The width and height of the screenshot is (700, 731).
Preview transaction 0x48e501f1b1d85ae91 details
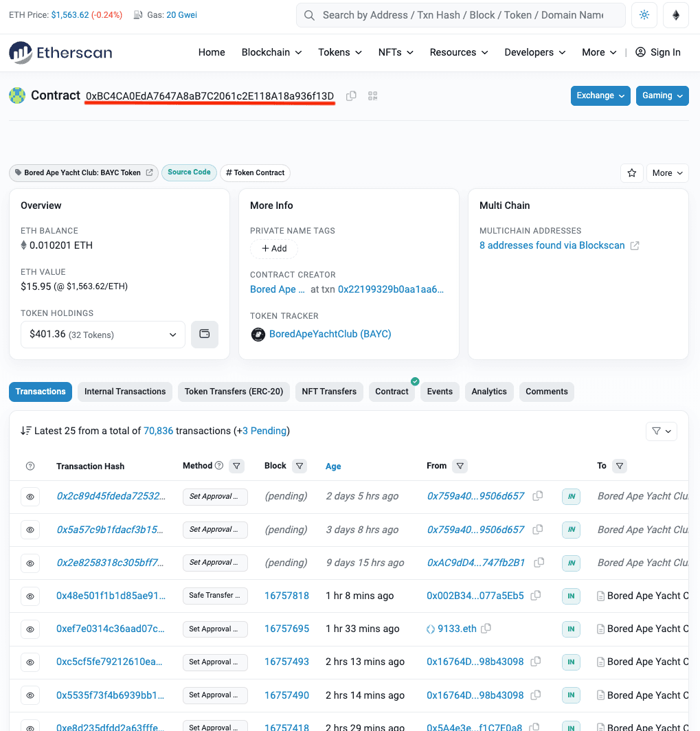[x=30, y=596]
